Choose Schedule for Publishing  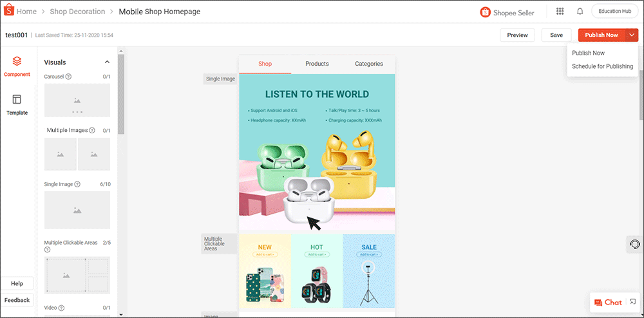(x=603, y=66)
